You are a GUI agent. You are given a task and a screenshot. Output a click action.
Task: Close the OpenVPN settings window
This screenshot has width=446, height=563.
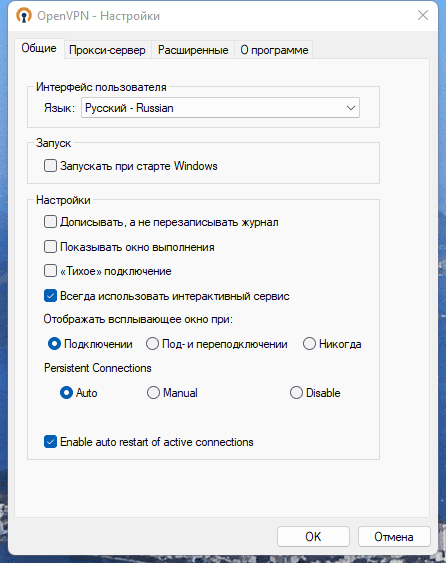(423, 15)
